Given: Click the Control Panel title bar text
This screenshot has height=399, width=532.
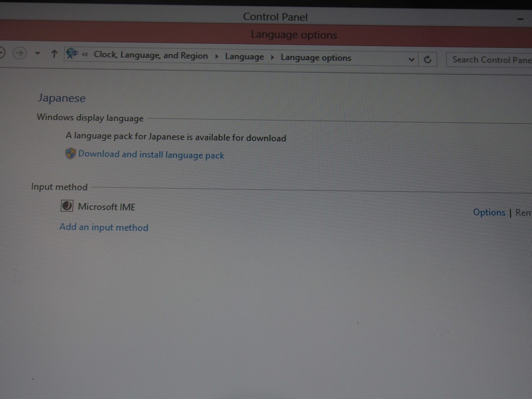Looking at the screenshot, I should (x=275, y=17).
